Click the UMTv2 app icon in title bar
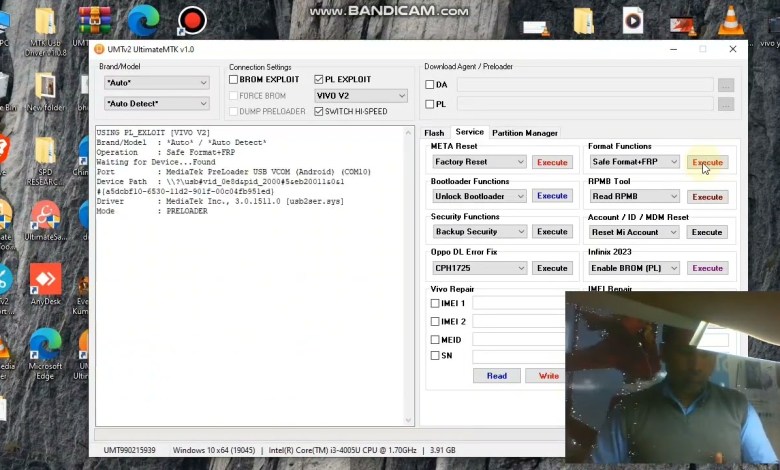 click(x=99, y=49)
